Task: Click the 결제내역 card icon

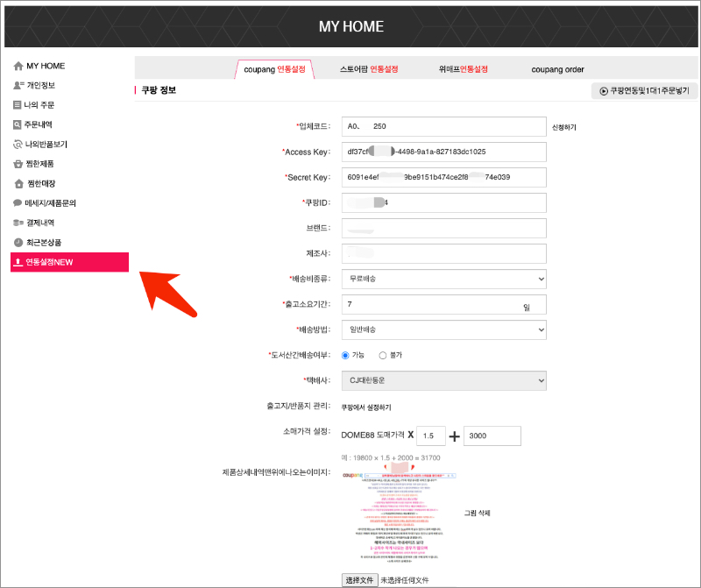Action: (x=18, y=223)
